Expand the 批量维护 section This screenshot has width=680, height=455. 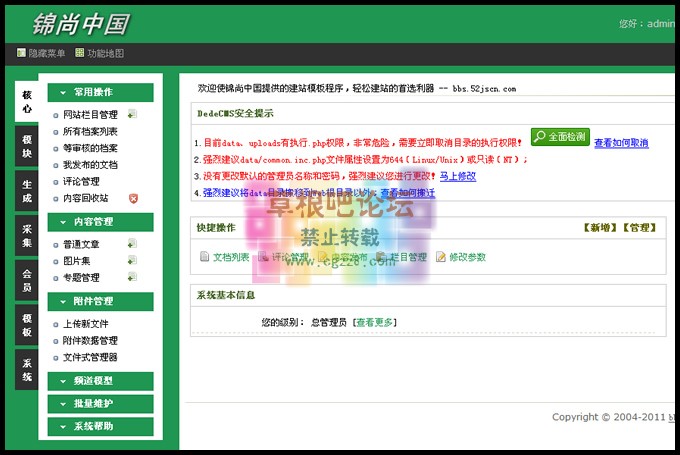pos(100,404)
